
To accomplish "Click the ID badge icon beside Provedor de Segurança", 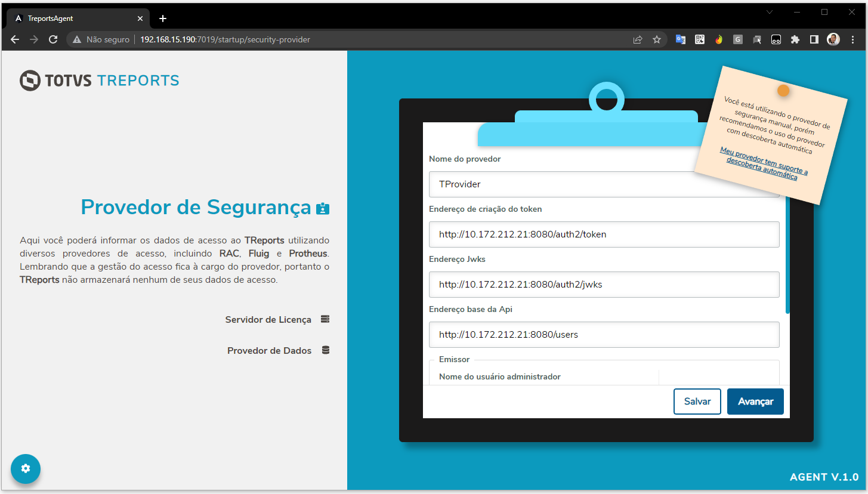I will click(x=323, y=208).
